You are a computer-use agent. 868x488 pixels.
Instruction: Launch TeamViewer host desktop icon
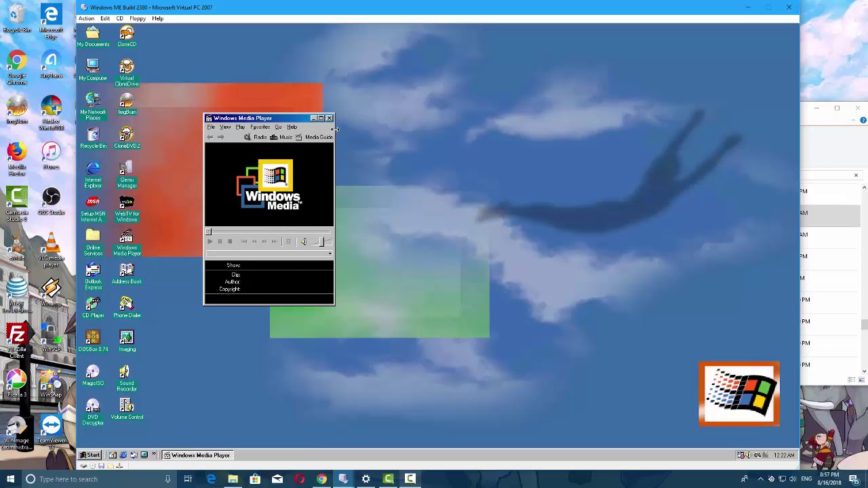[52, 432]
